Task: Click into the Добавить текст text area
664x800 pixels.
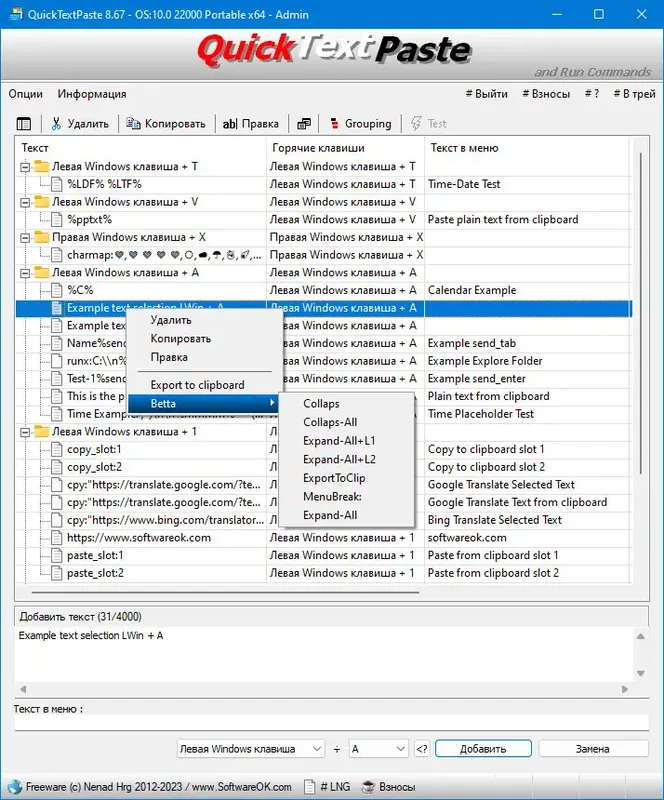Action: (324, 655)
